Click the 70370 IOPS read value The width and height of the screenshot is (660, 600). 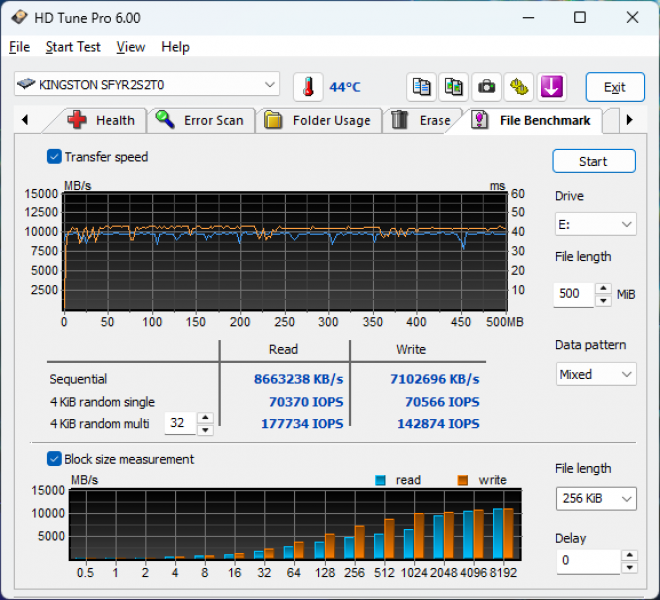[306, 402]
